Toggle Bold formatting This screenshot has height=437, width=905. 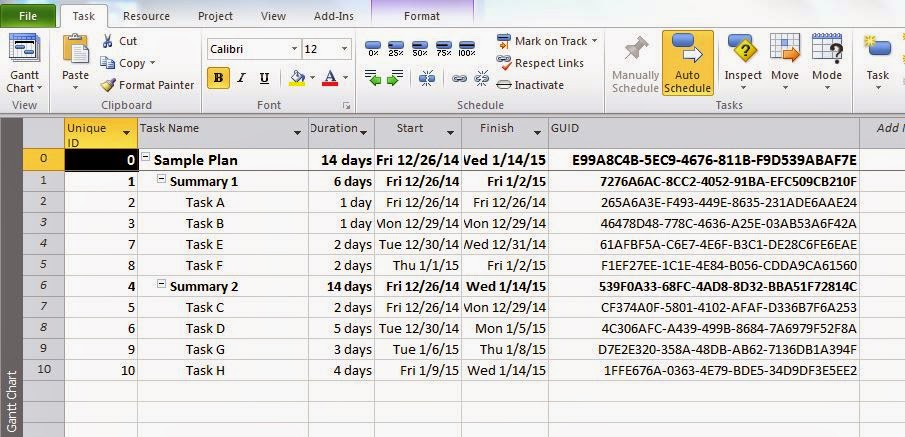coord(218,78)
